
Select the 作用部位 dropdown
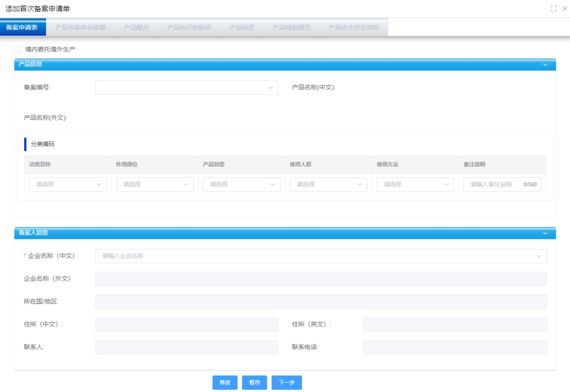tap(155, 185)
